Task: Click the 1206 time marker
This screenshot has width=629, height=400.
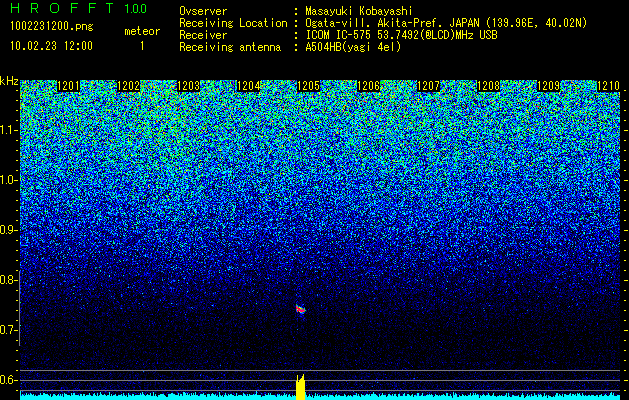Action: (368, 86)
